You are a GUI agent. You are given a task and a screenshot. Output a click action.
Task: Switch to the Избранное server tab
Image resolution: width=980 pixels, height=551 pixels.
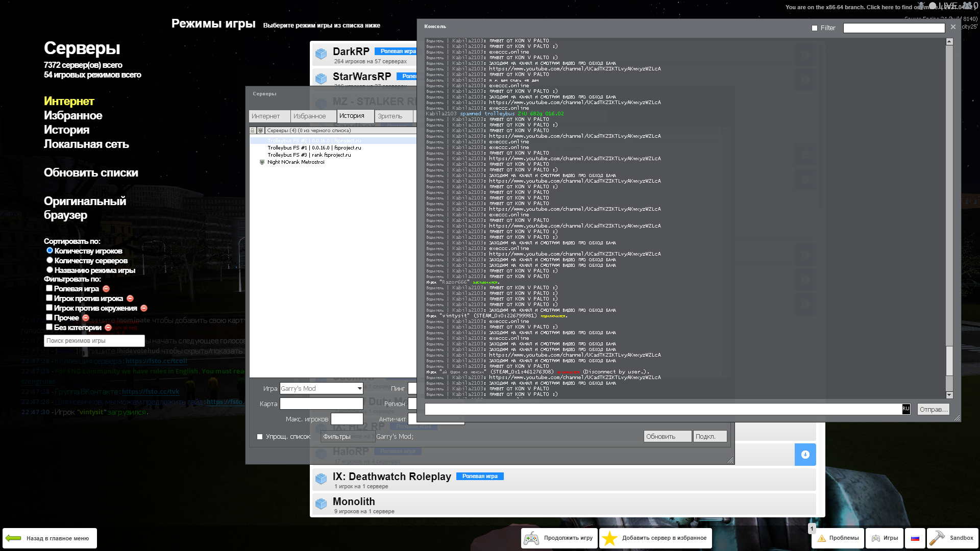click(x=313, y=116)
